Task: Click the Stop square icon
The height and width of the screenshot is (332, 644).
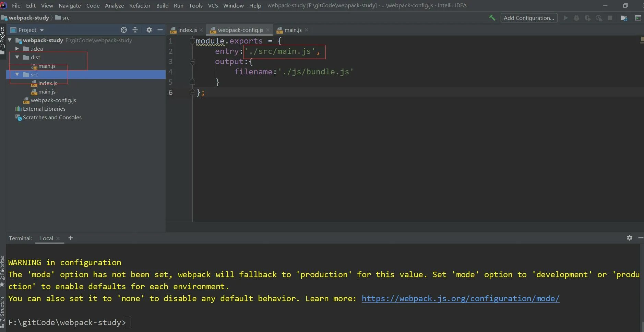Action: pos(610,18)
